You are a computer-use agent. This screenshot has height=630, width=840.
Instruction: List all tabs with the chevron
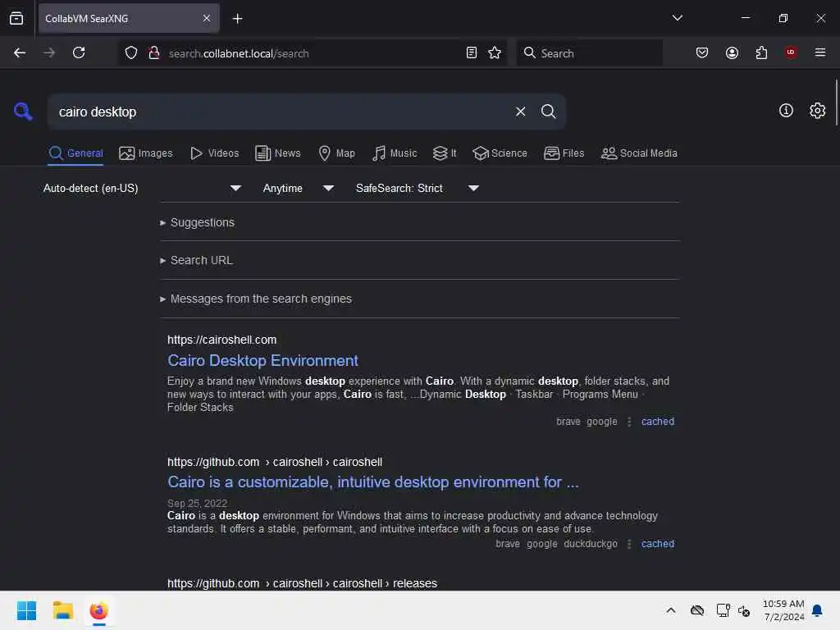pos(677,18)
